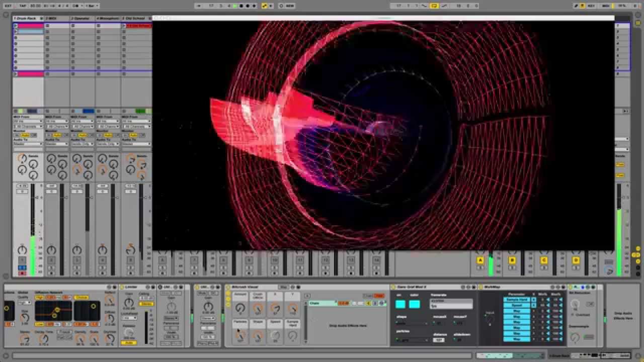Screen dimensions: 644x362
Task: Toggle the Ganz Graf Mod X activator
Action: [x=393, y=287]
